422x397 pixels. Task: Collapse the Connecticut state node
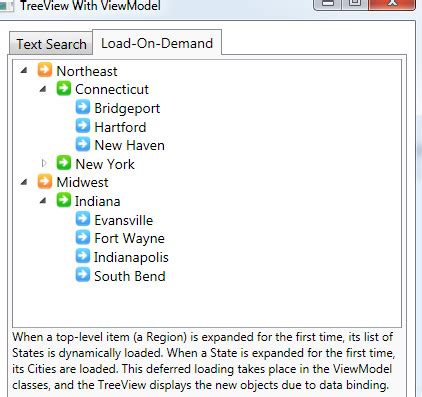[x=43, y=89]
